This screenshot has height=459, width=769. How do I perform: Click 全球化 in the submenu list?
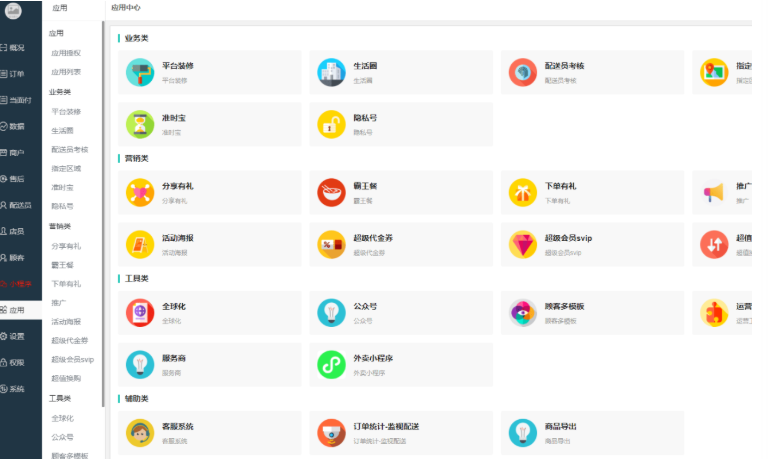click(x=62, y=418)
